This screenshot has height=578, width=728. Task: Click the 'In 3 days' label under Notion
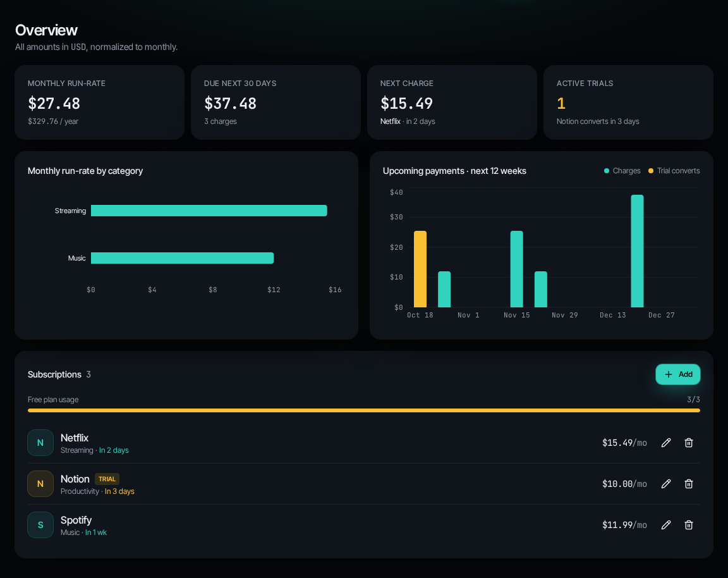[x=119, y=491]
